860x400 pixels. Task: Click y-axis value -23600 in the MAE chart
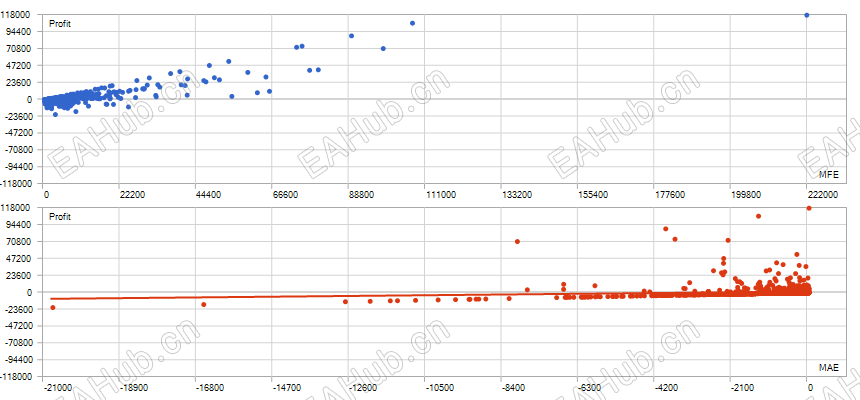click(20, 309)
